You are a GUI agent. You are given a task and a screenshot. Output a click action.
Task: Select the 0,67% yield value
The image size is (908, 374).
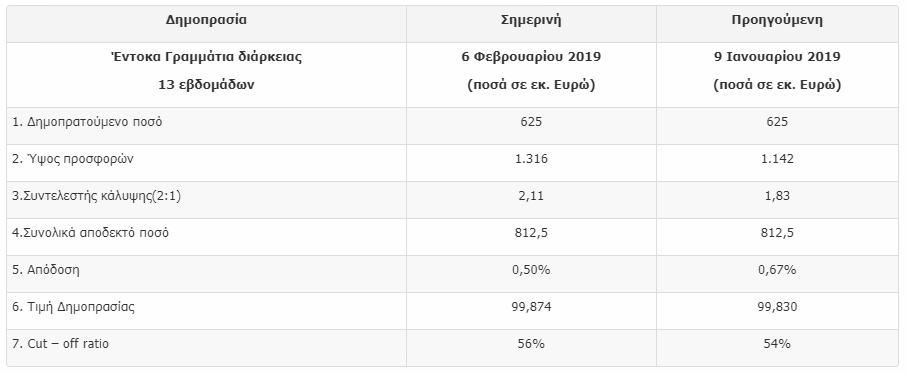[777, 270]
